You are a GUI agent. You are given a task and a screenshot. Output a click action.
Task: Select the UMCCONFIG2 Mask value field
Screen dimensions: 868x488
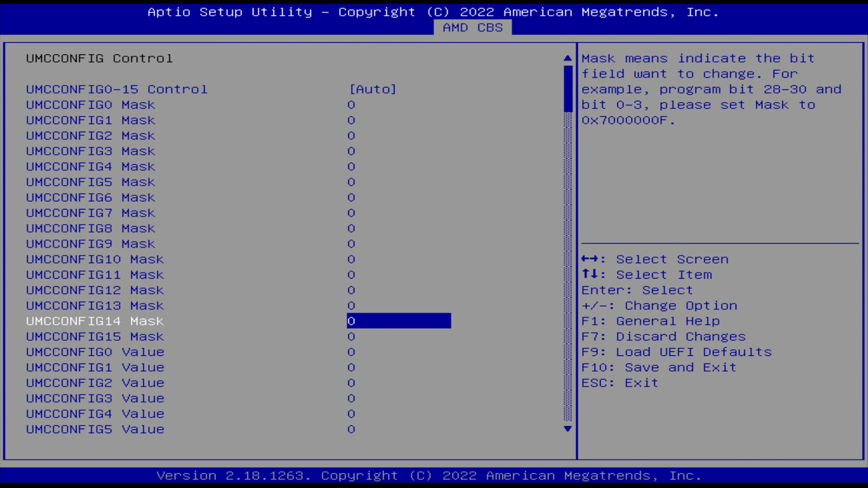351,136
